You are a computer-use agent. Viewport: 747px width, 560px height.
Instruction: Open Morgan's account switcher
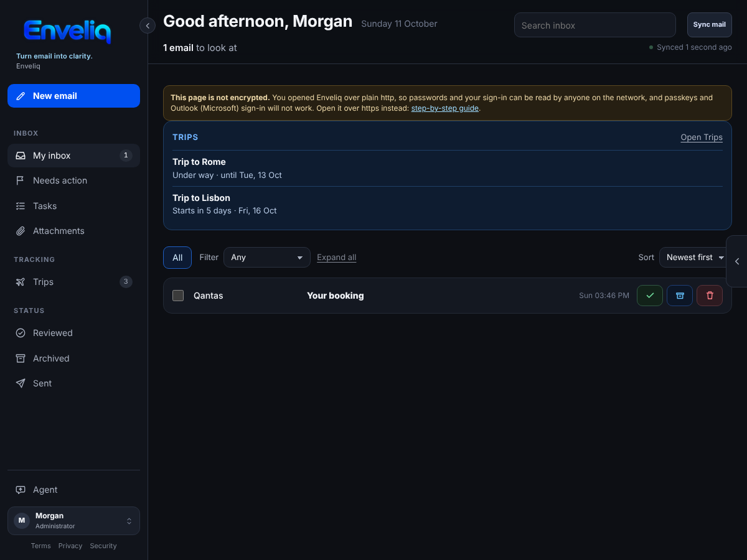pos(73,521)
